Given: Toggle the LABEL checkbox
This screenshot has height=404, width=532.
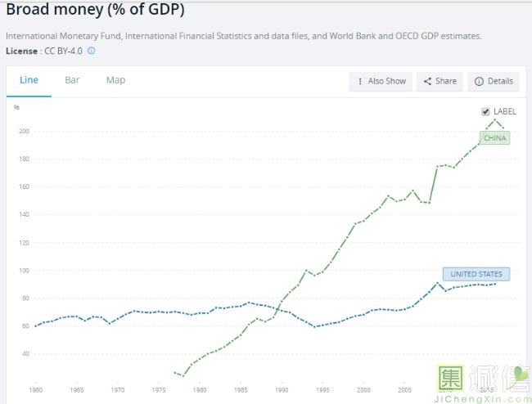Looking at the screenshot, I should coord(486,111).
